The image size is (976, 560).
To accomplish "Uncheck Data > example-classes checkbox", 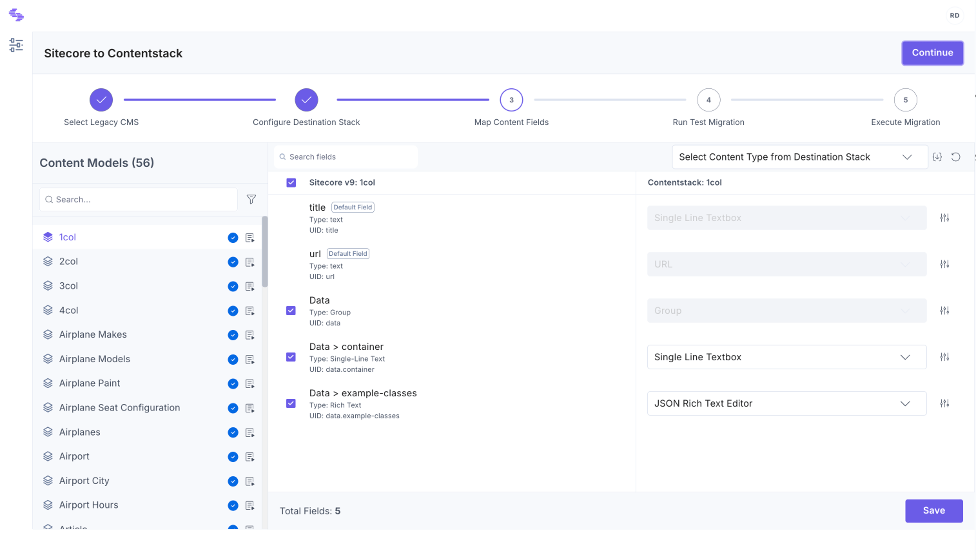I will [291, 403].
